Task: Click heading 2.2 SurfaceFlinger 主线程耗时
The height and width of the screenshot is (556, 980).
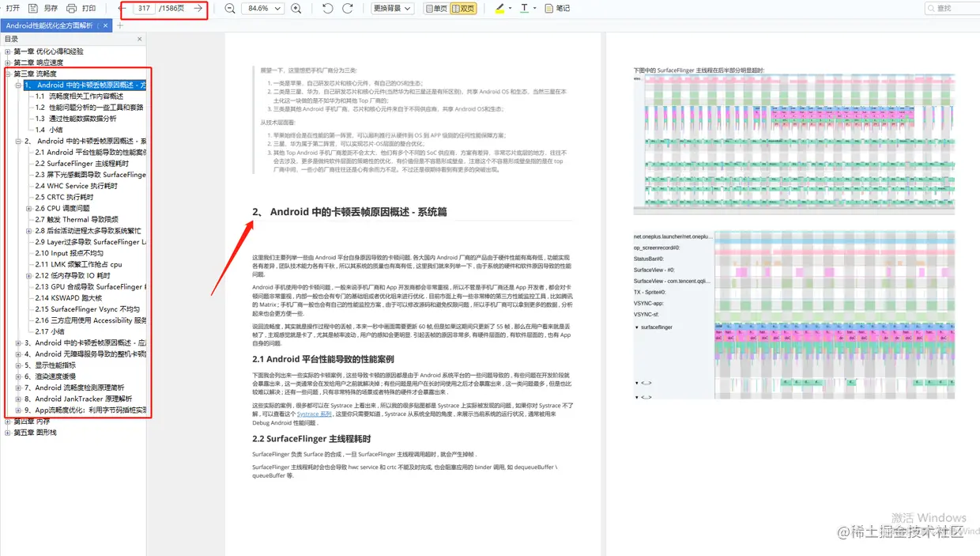Action: pos(311,438)
